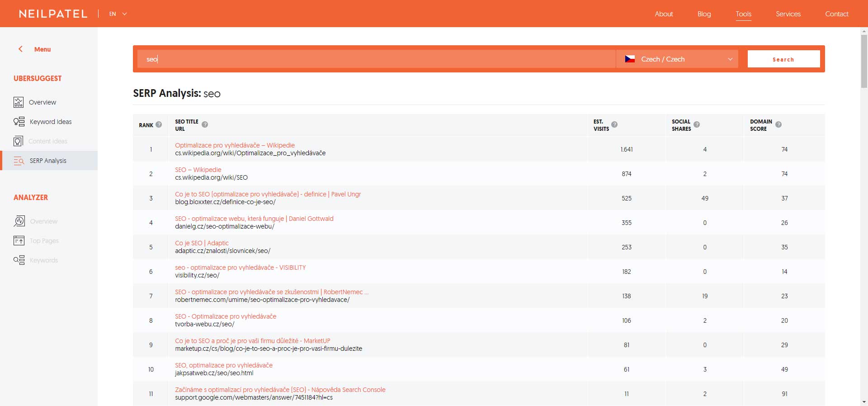Click the scrollbar up arrow
The image size is (868, 406).
click(864, 31)
